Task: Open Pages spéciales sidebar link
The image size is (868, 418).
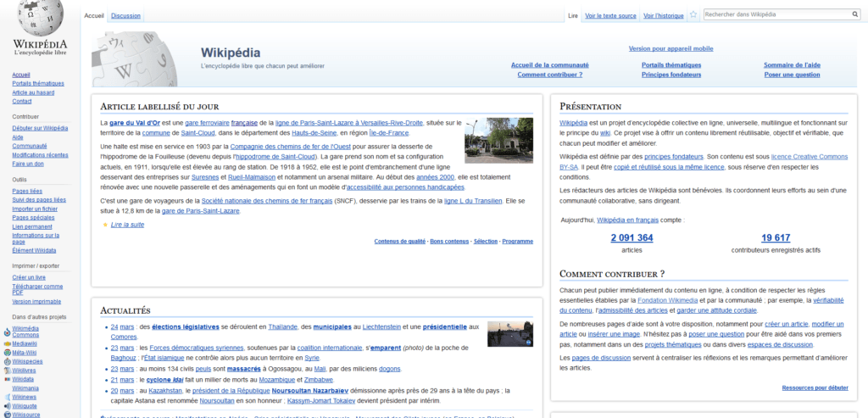Action: pos(33,218)
